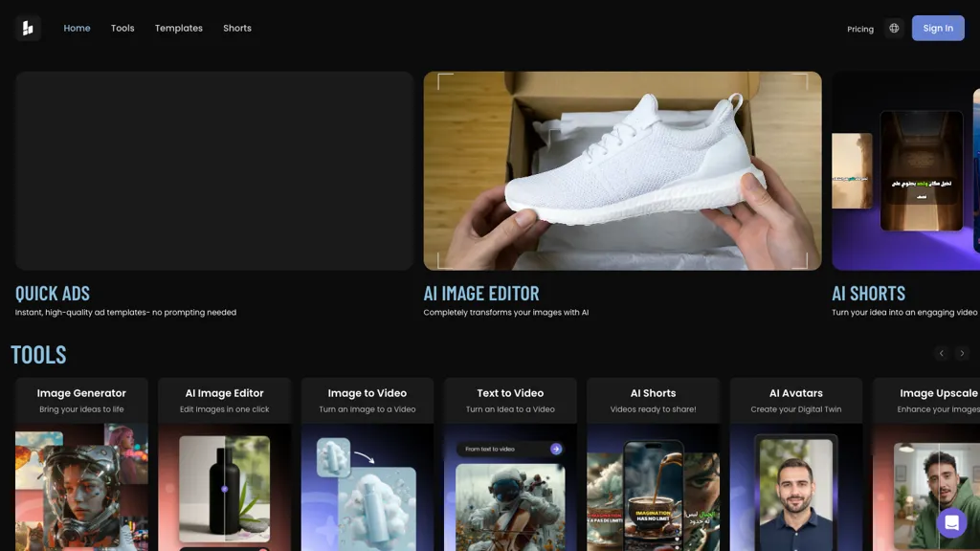Click the arrow in Text to Video preview
Viewport: 980px width, 551px height.
click(x=556, y=449)
